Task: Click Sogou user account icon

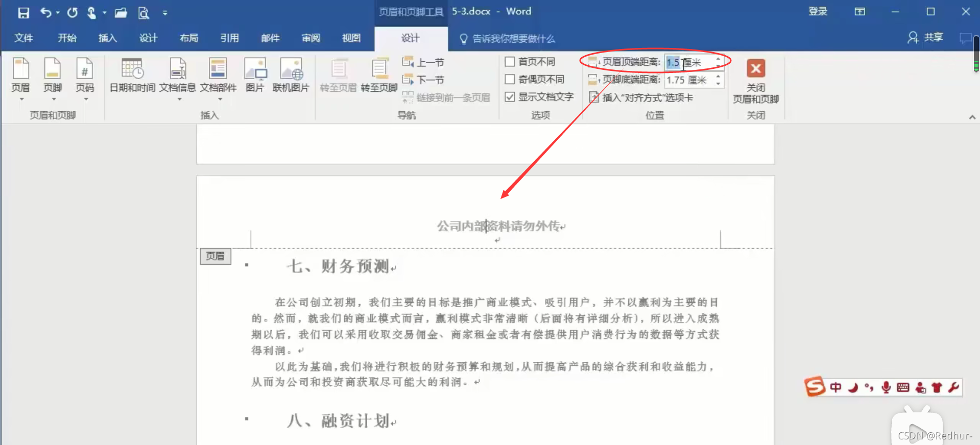Action: click(920, 388)
